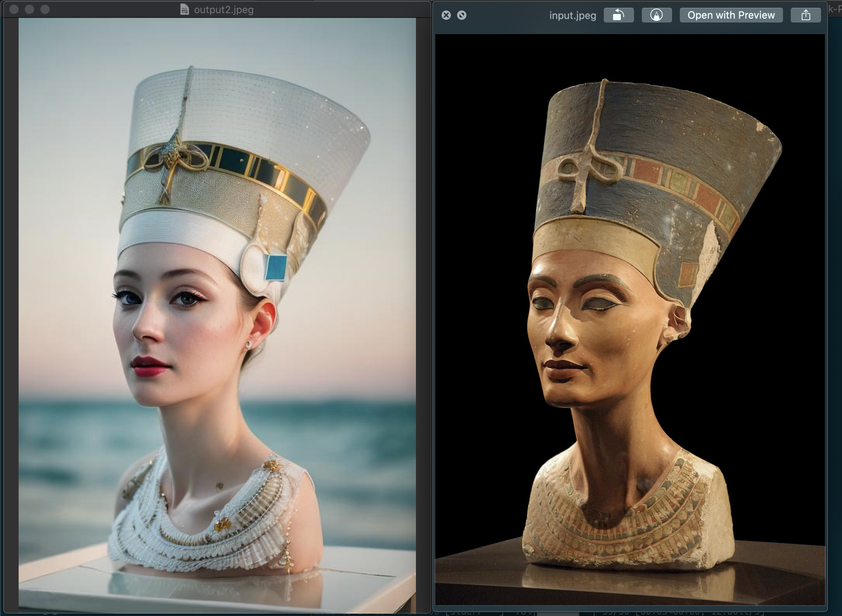Enter full screen for input.jpeg preview
Image resolution: width=842 pixels, height=616 pixels.
tap(462, 15)
